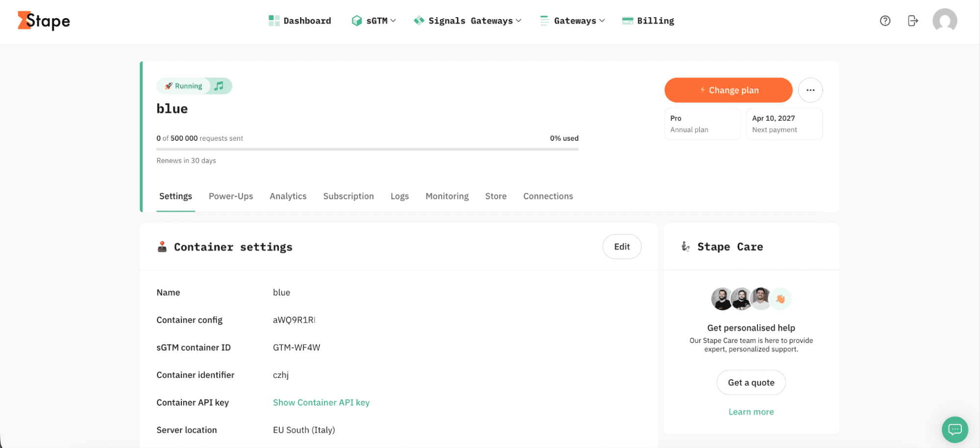Open the user profile avatar
The image size is (980, 448).
pos(944,21)
